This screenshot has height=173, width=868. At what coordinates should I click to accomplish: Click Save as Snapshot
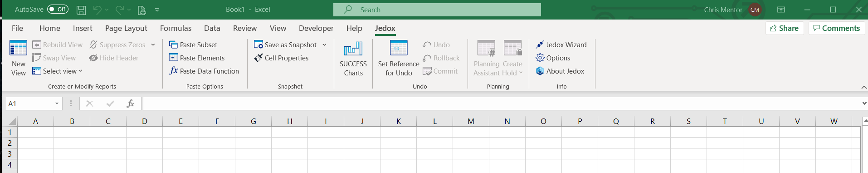(285, 44)
